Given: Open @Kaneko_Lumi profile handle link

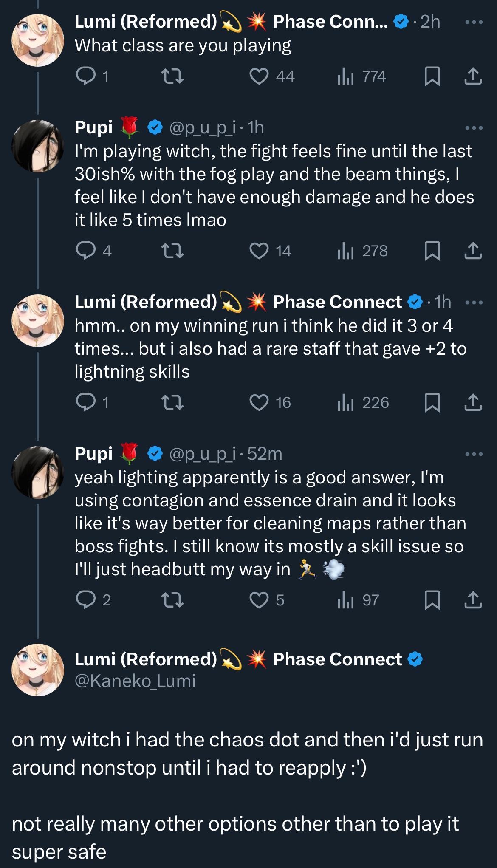Looking at the screenshot, I should tap(135, 681).
